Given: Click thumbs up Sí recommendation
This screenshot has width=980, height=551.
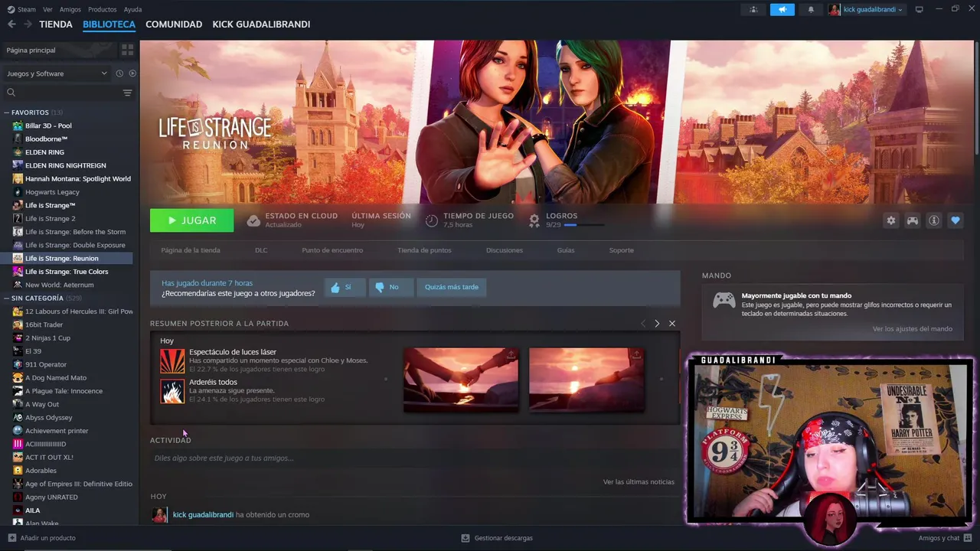Looking at the screenshot, I should (344, 287).
